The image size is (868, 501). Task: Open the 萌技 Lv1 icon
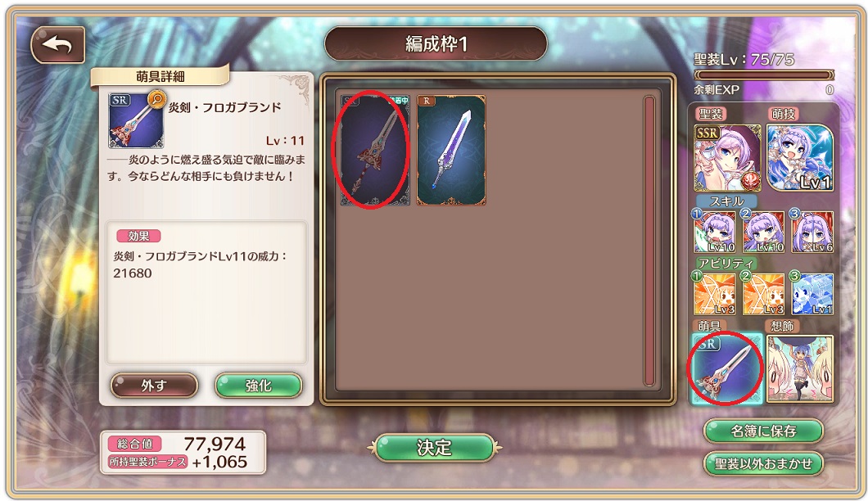[x=800, y=158]
